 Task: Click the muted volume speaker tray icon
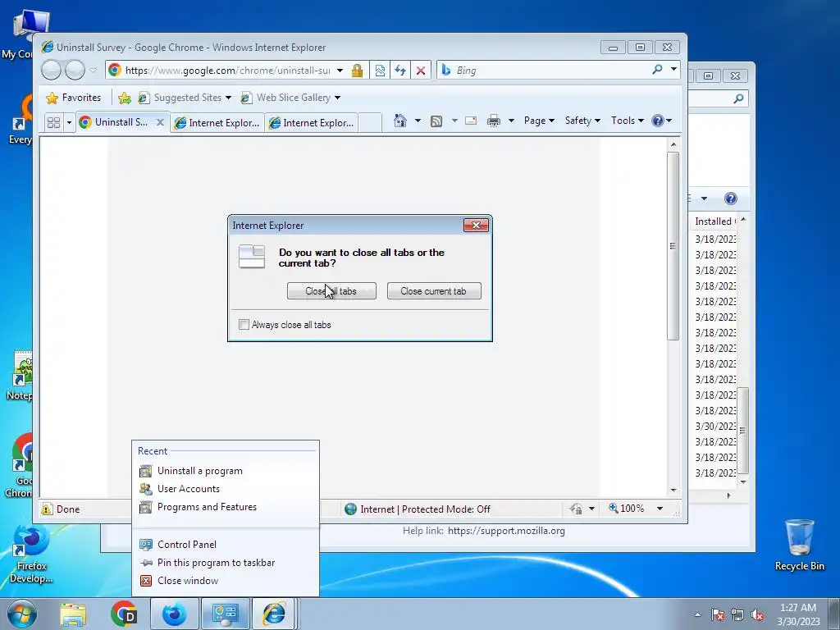(757, 615)
